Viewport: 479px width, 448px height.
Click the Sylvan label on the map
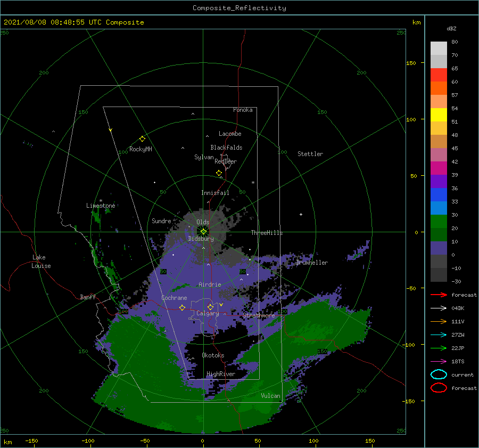(204, 157)
